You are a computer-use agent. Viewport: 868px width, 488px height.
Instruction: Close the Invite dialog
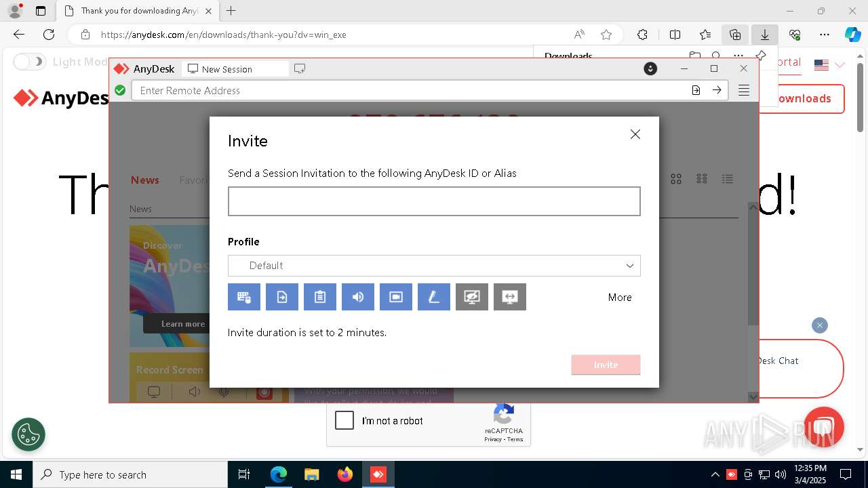(x=635, y=134)
